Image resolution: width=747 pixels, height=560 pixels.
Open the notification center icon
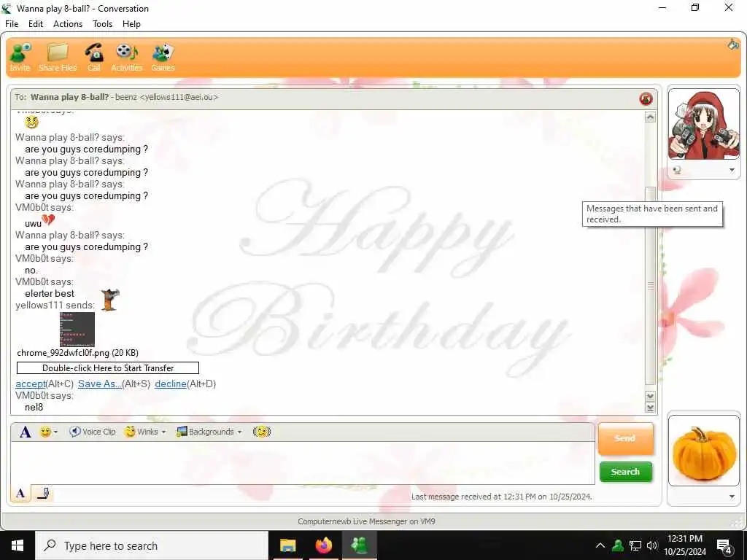click(x=724, y=546)
